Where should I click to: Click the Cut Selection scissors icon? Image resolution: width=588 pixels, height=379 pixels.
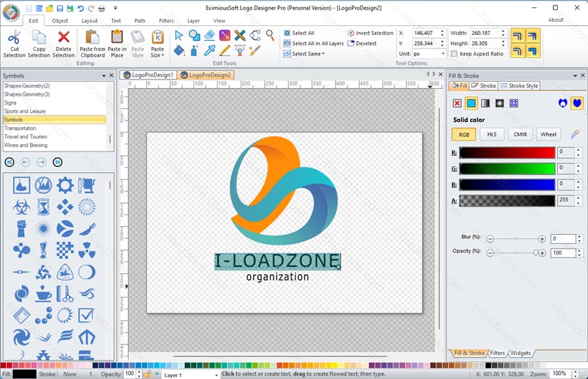[x=14, y=37]
